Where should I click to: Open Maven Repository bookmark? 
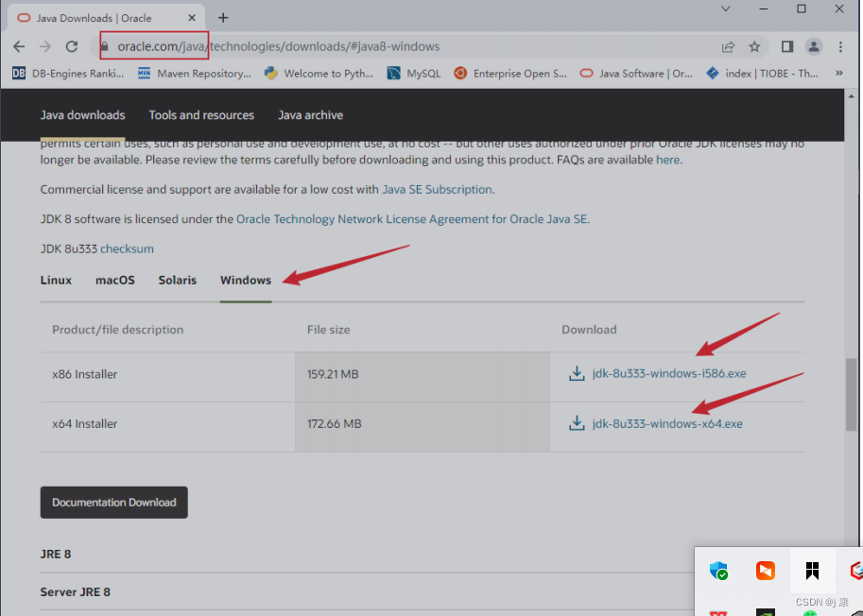coord(195,73)
